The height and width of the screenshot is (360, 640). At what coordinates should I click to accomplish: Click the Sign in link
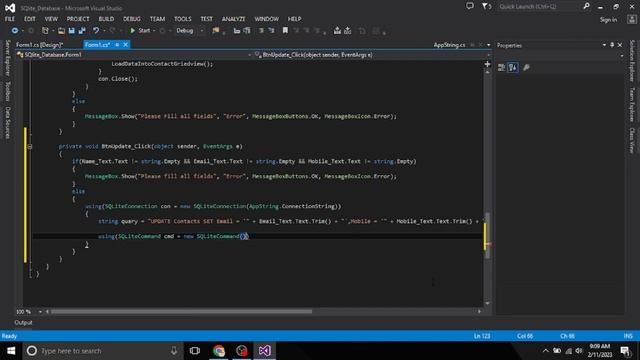coord(608,20)
